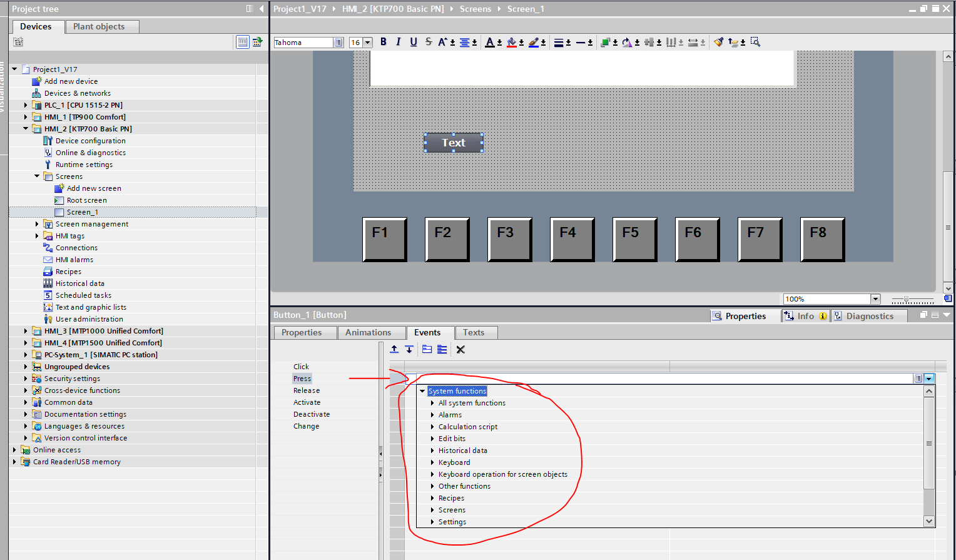
Task: Toggle underline text formatting
Action: point(413,42)
